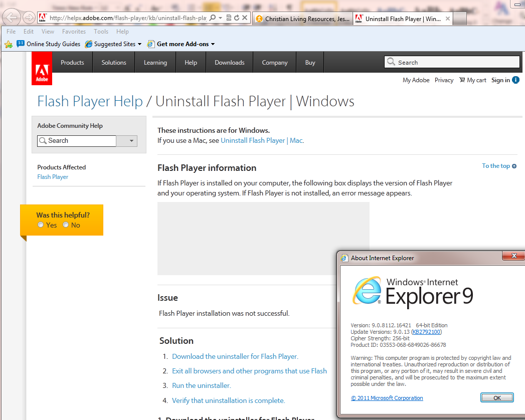Click OK in About Internet Explorer dialog
This screenshot has height=420, width=525.
497,398
